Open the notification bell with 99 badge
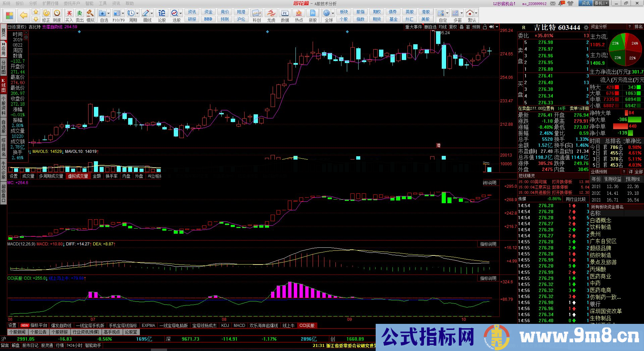This screenshot has height=351, width=644. pyautogui.click(x=561, y=3)
